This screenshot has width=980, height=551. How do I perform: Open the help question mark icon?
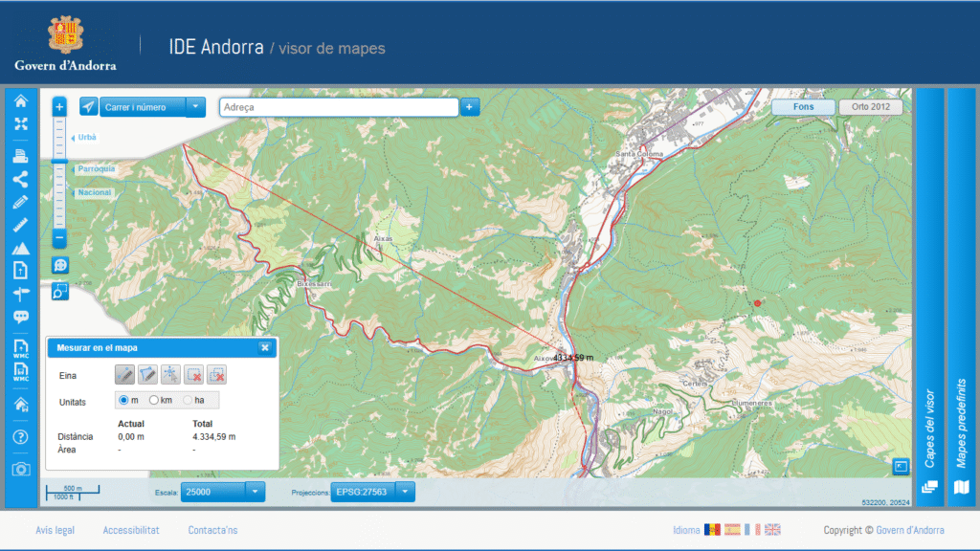click(20, 437)
